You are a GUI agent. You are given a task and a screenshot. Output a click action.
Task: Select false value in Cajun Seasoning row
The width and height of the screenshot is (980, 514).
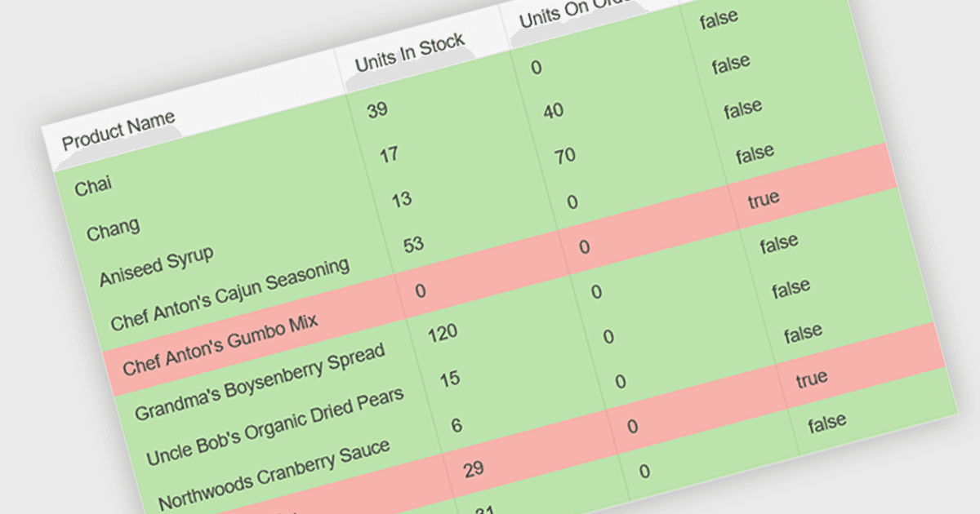(x=755, y=153)
